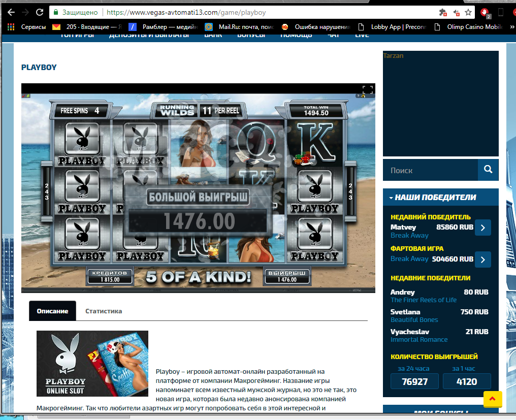Screen dimensions: 516x420
Task: Open the Сервисы apps grid icon
Action: point(11,27)
